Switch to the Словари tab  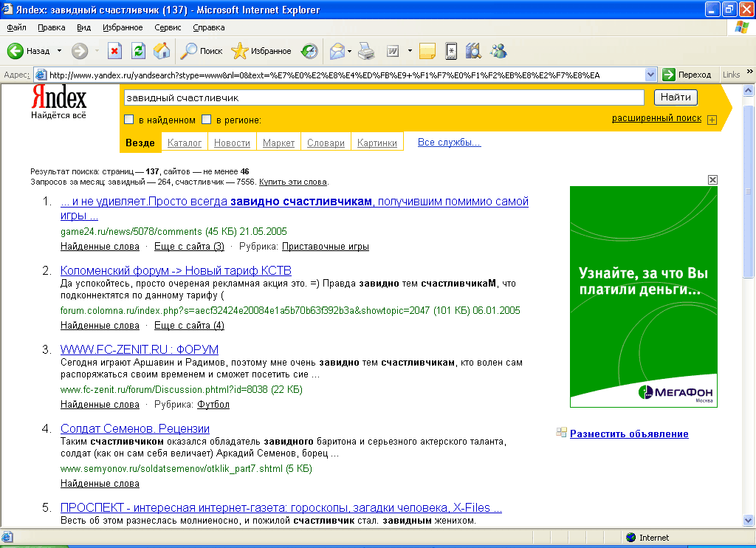(326, 143)
